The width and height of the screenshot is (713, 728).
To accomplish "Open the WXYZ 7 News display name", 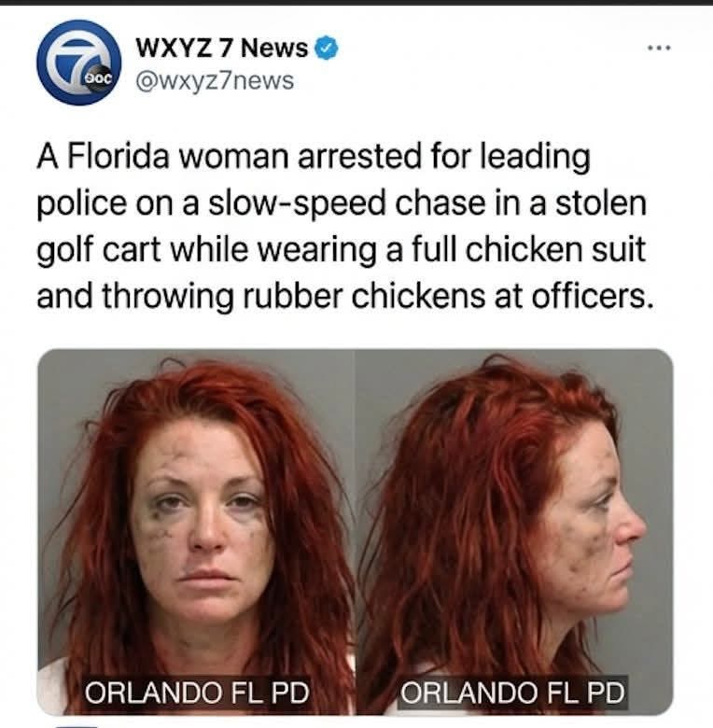I will [x=222, y=48].
